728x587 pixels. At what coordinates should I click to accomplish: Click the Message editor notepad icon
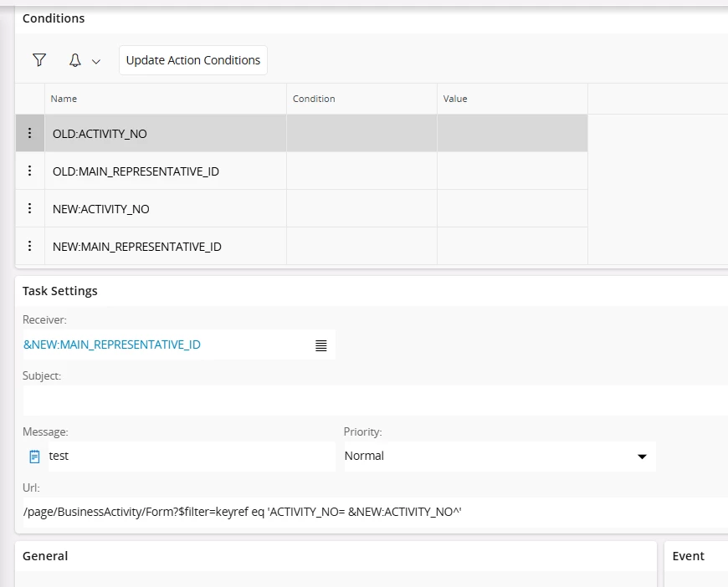[34, 457]
